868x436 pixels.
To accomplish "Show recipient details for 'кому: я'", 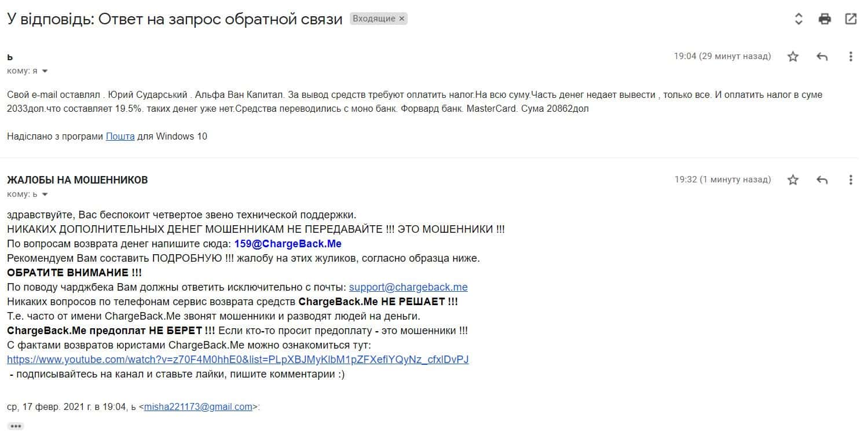I will pyautogui.click(x=45, y=71).
